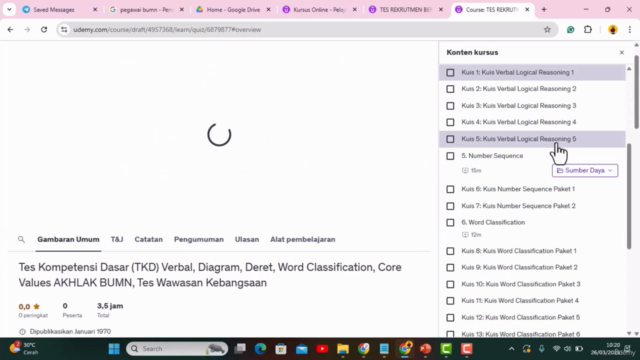The image size is (640, 360).
Task: Switch to the Catatan tab
Action: pos(149,240)
